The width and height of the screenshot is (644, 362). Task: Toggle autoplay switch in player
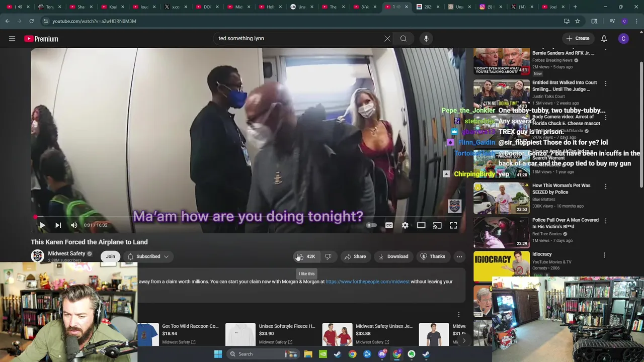click(372, 225)
